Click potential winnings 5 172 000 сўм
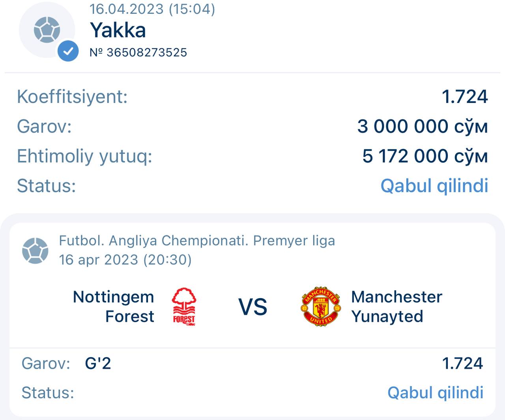505x420 pixels. click(x=425, y=156)
